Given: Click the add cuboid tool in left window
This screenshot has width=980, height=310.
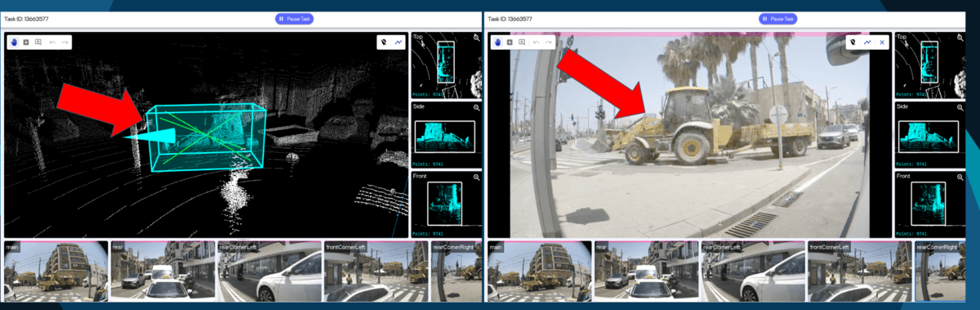Looking at the screenshot, I should pos(26,42).
